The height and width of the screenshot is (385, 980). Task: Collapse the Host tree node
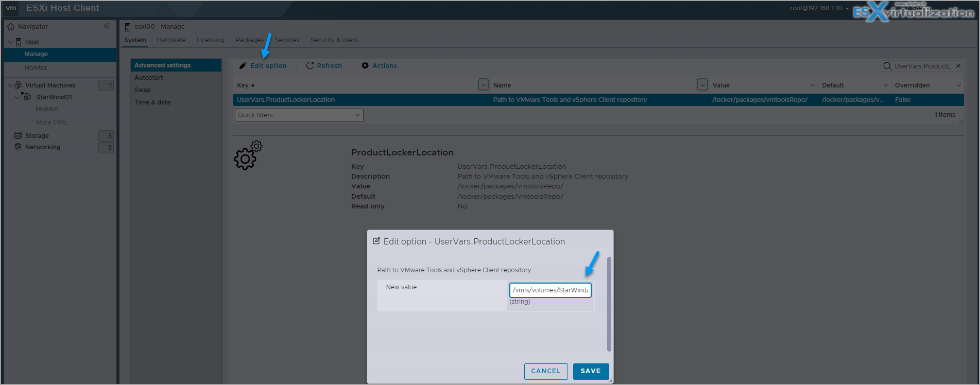pos(11,42)
